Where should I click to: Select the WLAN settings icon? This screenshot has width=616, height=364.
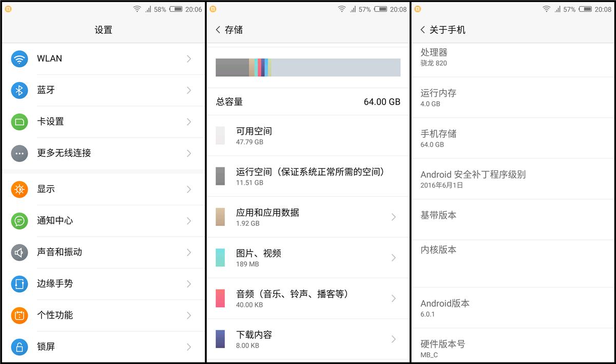tap(20, 59)
